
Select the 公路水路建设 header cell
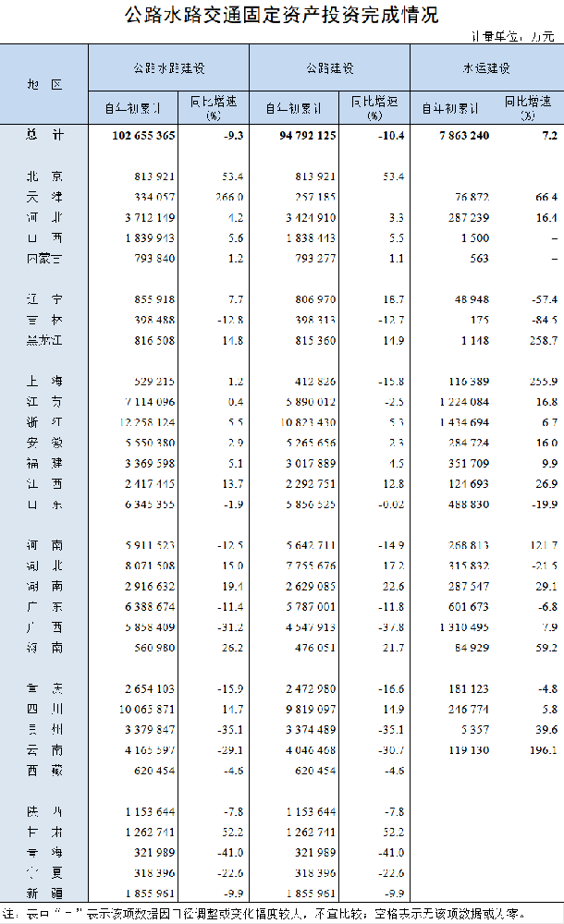point(168,68)
